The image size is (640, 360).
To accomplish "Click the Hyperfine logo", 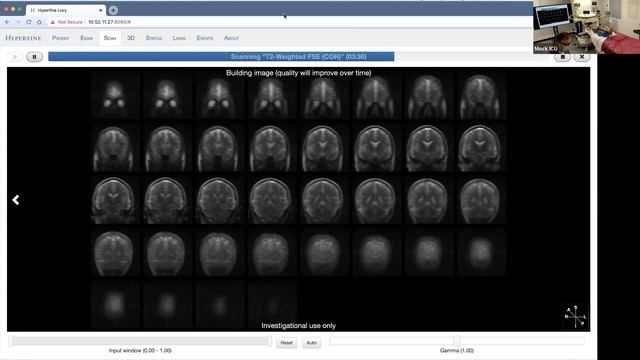I will coord(23,38).
